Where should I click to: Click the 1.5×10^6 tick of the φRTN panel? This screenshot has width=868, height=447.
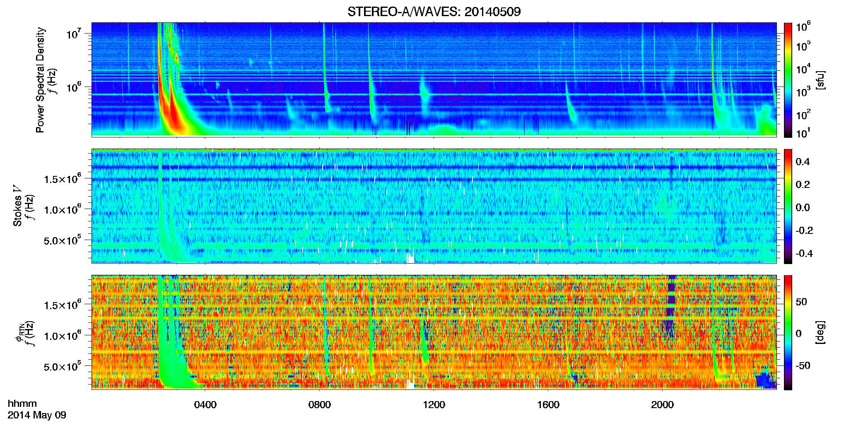click(x=63, y=305)
